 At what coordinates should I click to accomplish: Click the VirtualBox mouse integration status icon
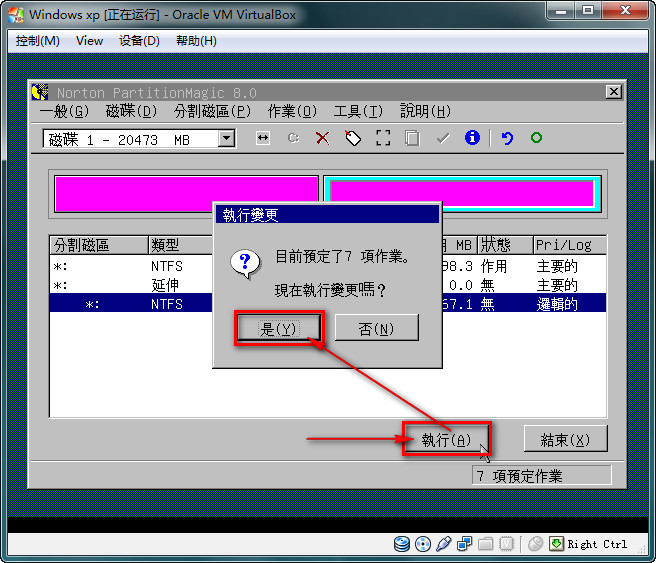click(x=535, y=544)
